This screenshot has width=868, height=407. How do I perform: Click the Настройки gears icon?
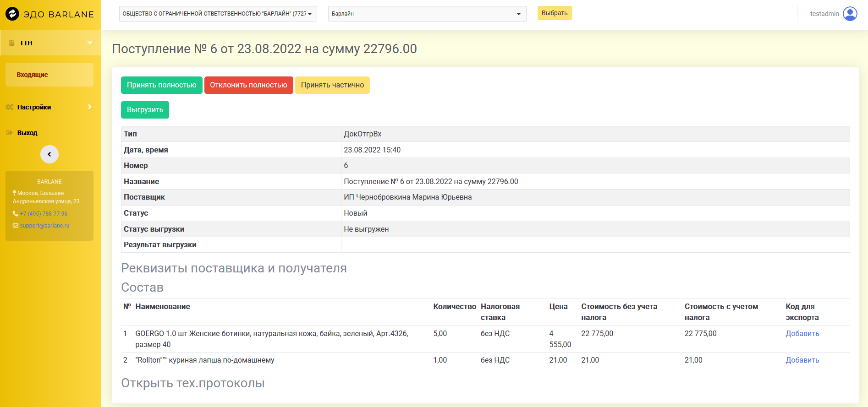coord(10,107)
